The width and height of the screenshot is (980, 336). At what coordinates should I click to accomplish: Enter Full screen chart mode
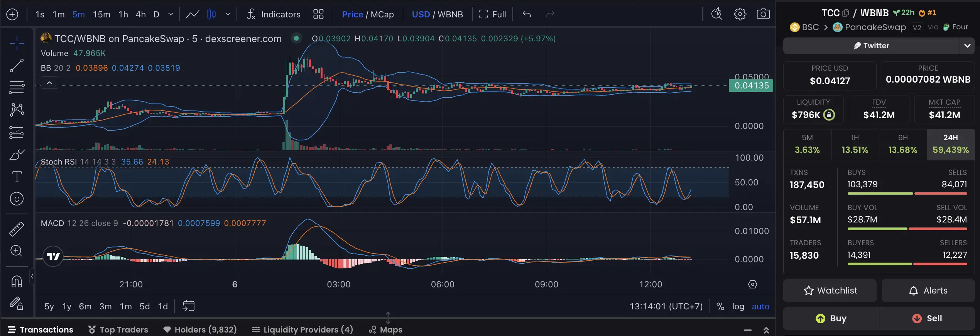tap(492, 14)
